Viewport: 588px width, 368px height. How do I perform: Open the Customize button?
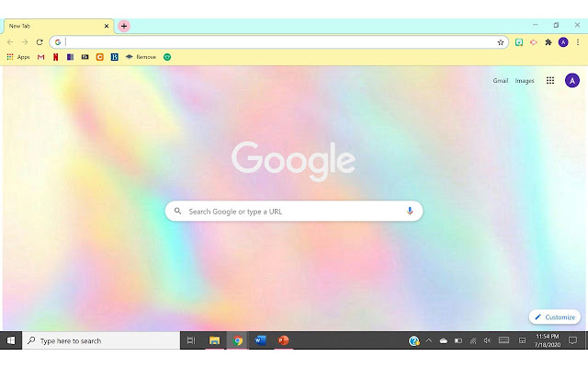(x=555, y=316)
